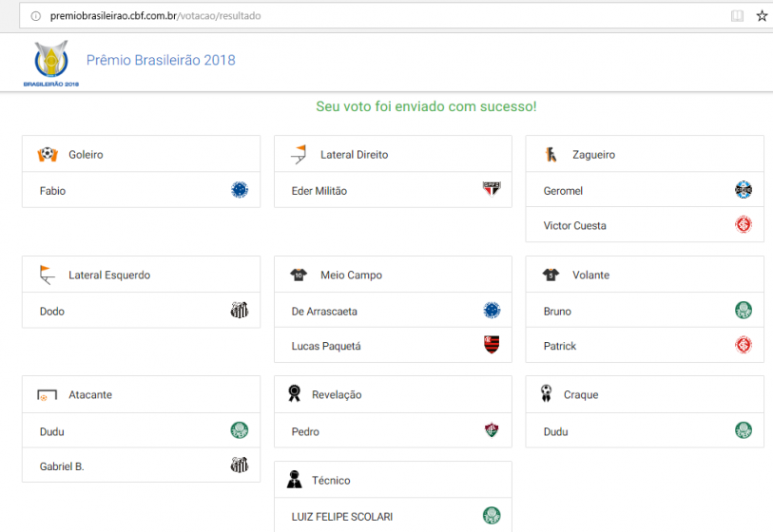Click Fluminense crest next to Pedro
This screenshot has width=773, height=532.
coord(492,431)
